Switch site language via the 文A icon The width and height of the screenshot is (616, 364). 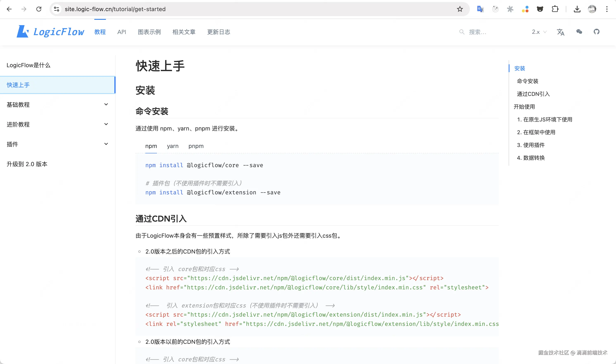point(561,32)
